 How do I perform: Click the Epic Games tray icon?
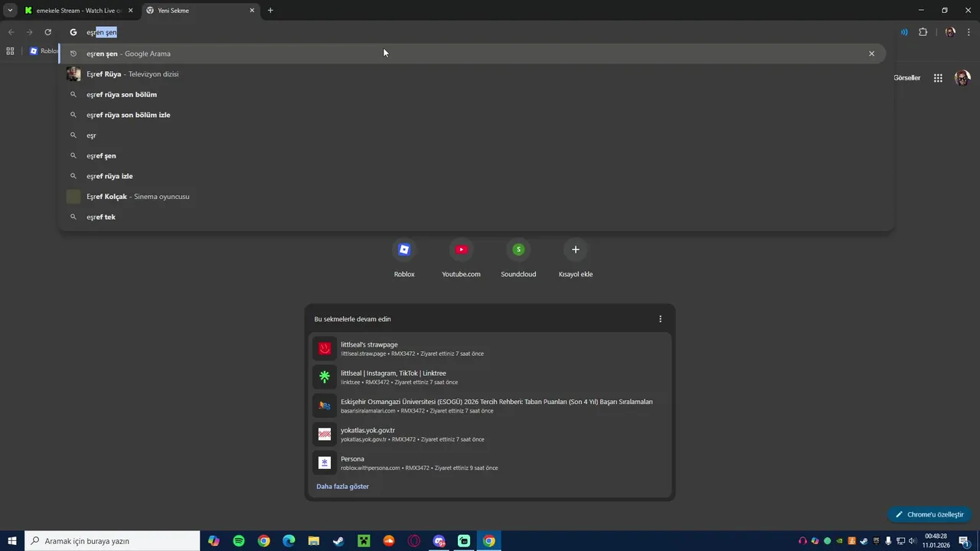point(876,541)
